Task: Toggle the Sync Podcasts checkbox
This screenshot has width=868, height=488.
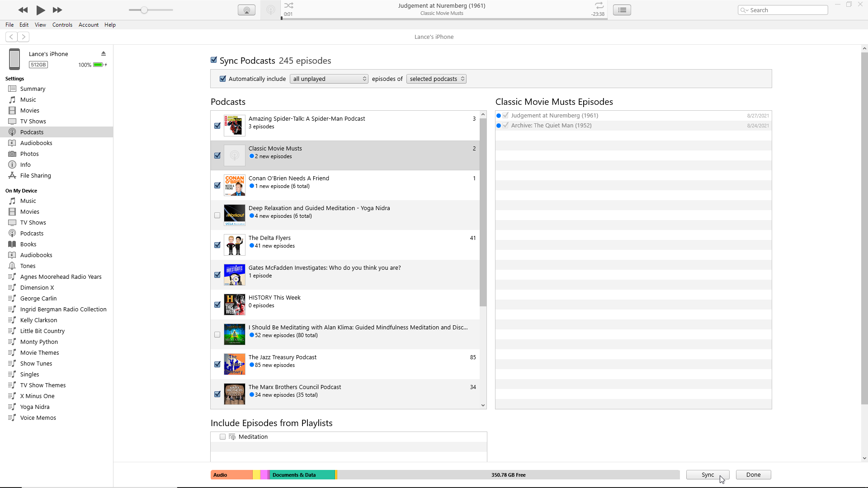Action: click(214, 60)
